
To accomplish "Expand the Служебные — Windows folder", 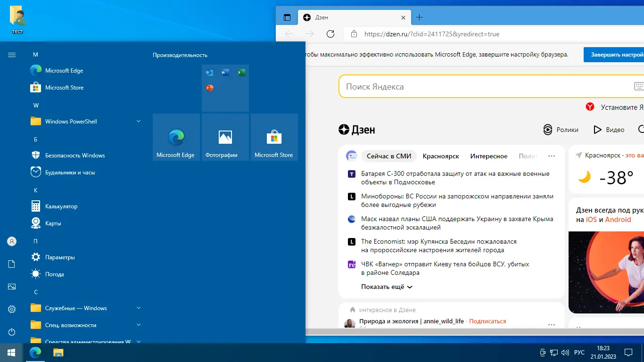I will pos(86,308).
